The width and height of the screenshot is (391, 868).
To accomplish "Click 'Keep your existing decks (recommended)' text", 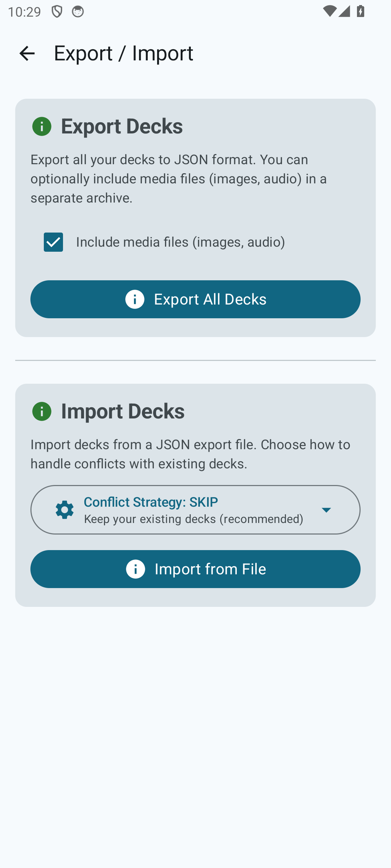I will tap(194, 519).
